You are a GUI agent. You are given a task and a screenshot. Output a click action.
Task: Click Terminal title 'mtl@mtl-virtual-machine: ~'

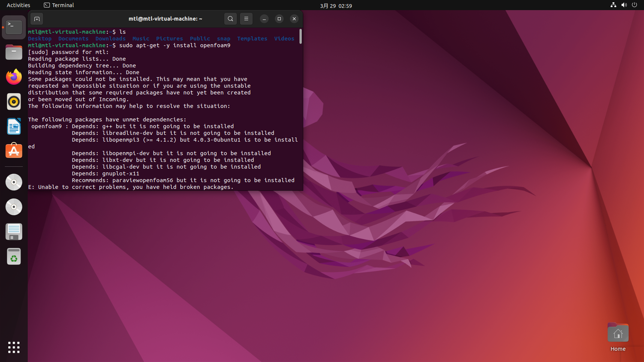coord(165,19)
